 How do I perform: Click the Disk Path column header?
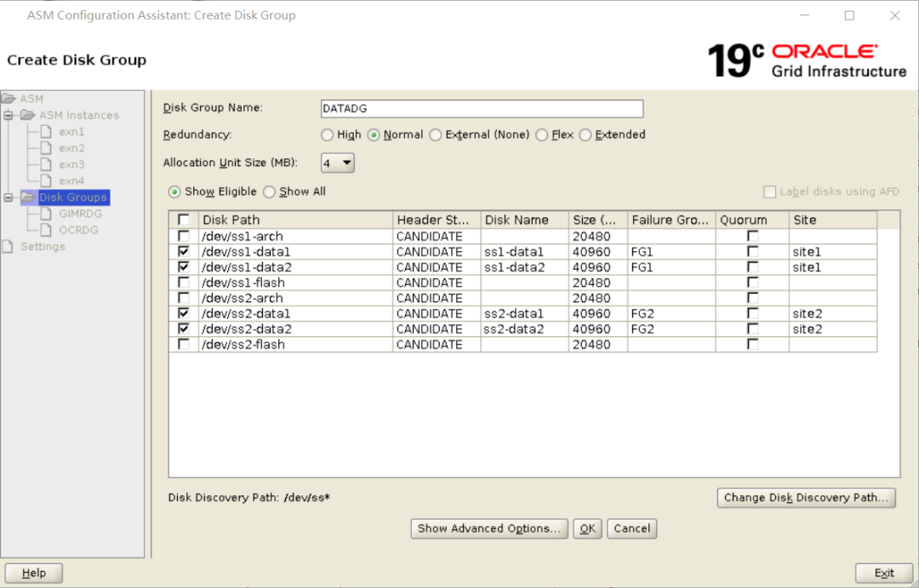(x=295, y=220)
